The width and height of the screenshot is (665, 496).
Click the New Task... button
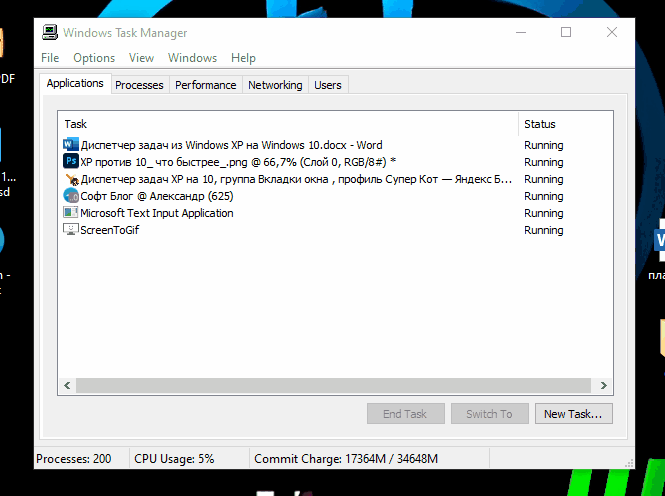[573, 414]
